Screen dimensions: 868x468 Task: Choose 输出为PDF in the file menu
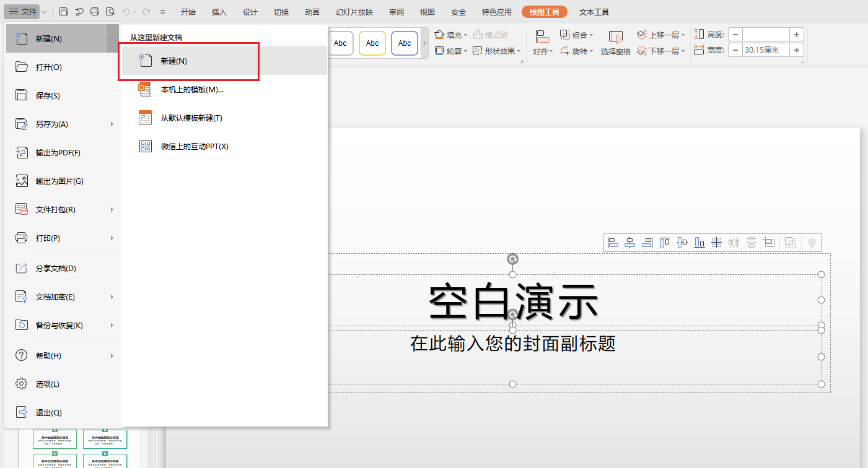point(58,153)
